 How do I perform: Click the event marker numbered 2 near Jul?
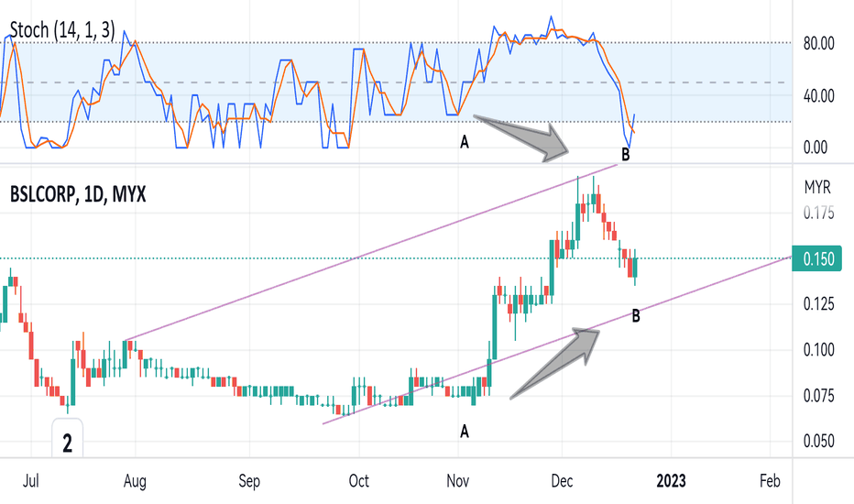68,439
